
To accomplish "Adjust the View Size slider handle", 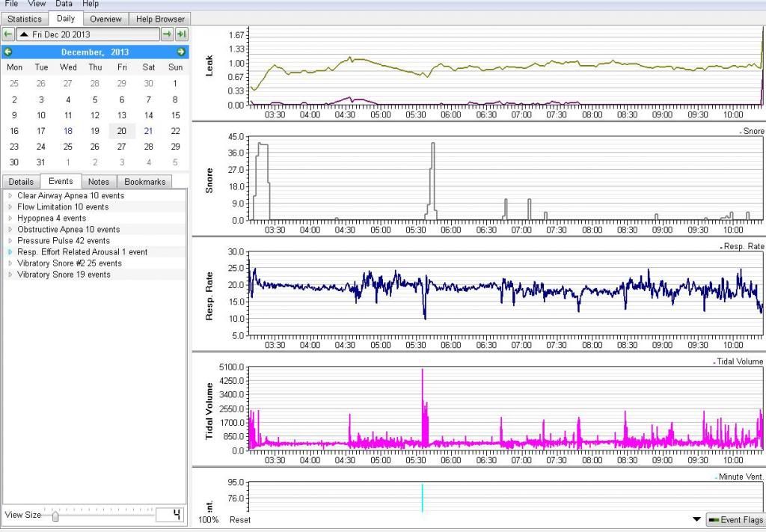I will (x=55, y=516).
